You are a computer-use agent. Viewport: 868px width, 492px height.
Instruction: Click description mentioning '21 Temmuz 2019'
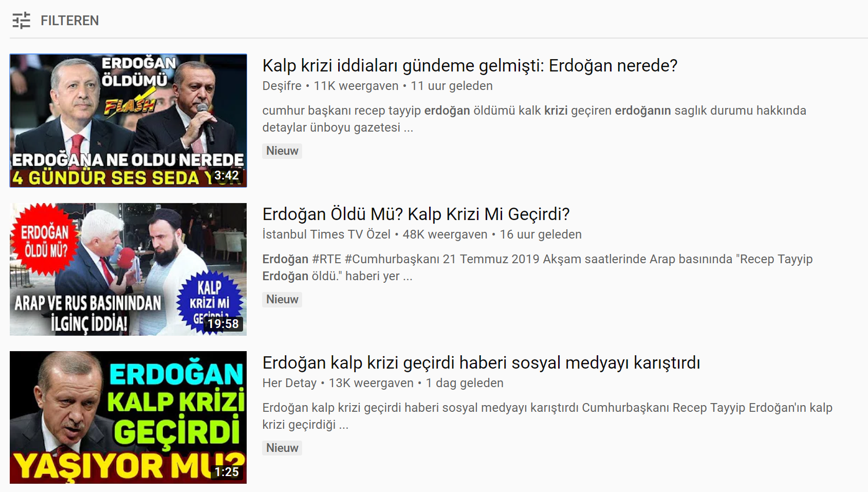click(537, 267)
